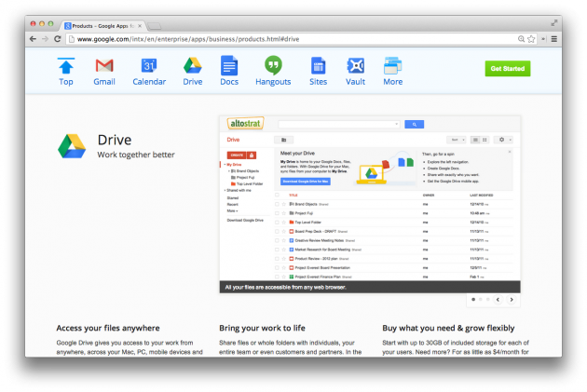Close the Products - Google Apps tab
This screenshot has width=587, height=392.
(140, 26)
